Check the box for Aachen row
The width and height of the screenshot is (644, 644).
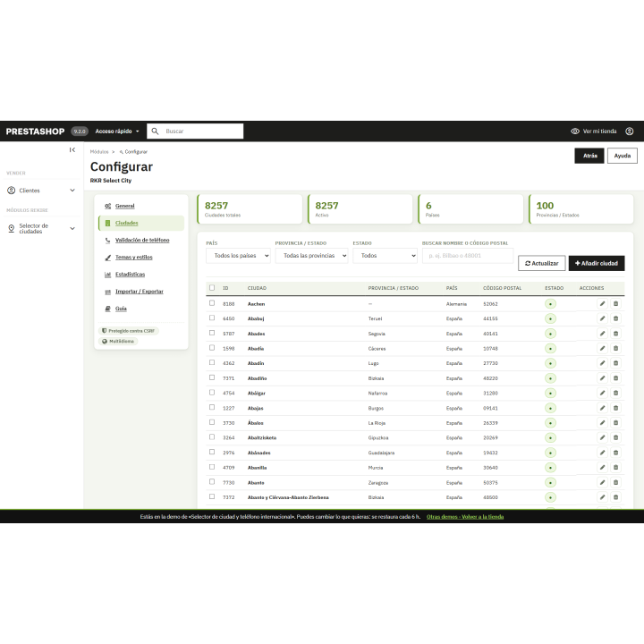[212, 303]
